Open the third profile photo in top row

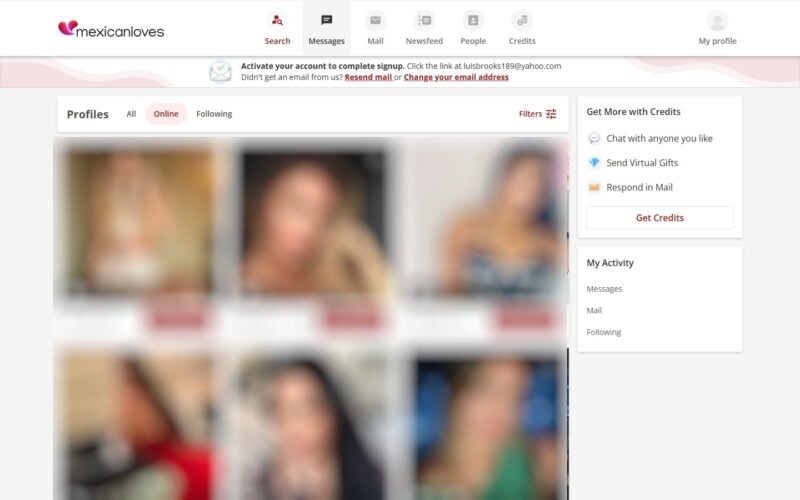click(x=486, y=220)
